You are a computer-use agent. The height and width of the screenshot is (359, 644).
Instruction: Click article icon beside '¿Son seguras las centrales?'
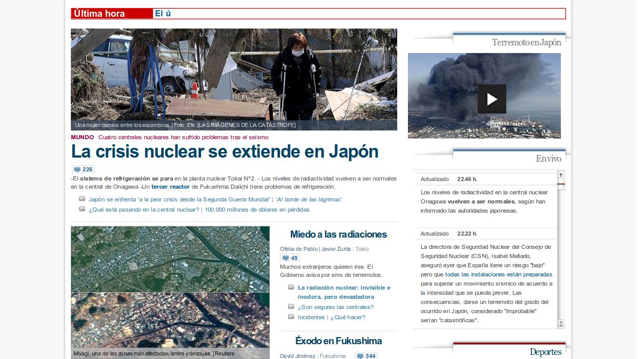point(291,306)
